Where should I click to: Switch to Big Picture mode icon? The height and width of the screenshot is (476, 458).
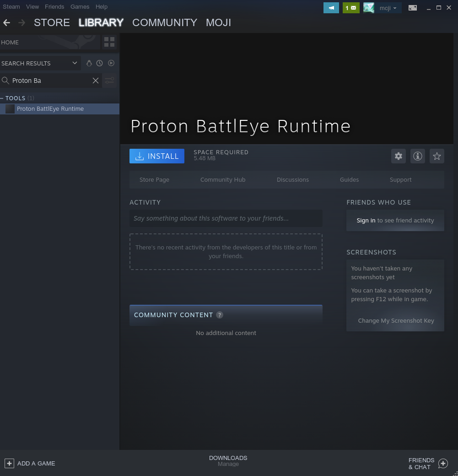pyautogui.click(x=412, y=8)
